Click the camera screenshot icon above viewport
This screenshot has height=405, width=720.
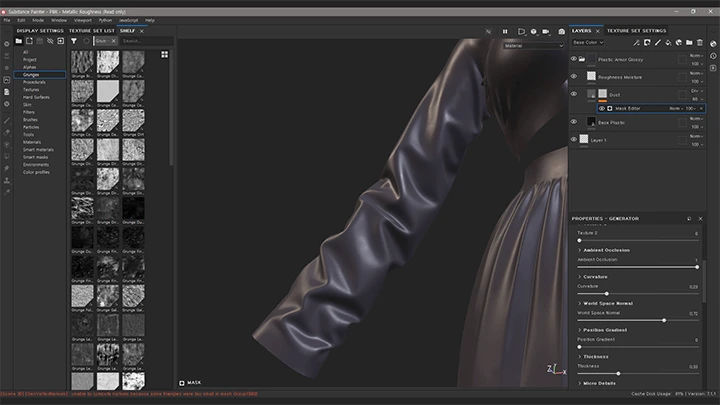pyautogui.click(x=561, y=31)
